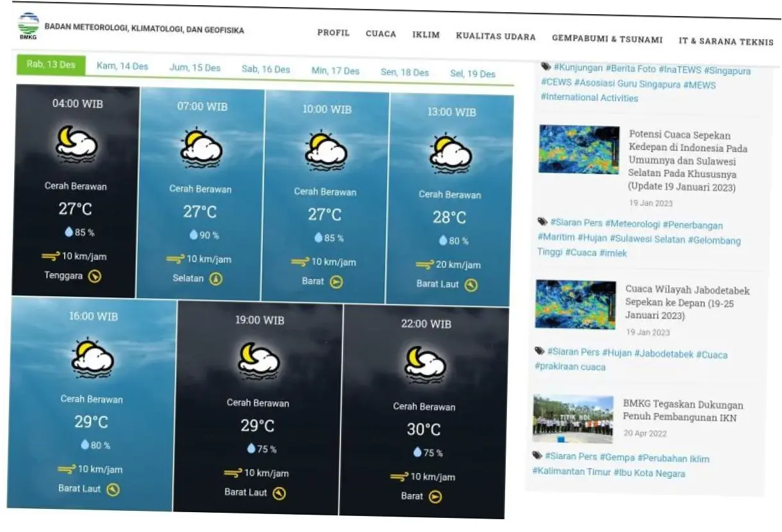
Task: Click the 13:00 Barat Laut compass icon
Action: (x=471, y=285)
